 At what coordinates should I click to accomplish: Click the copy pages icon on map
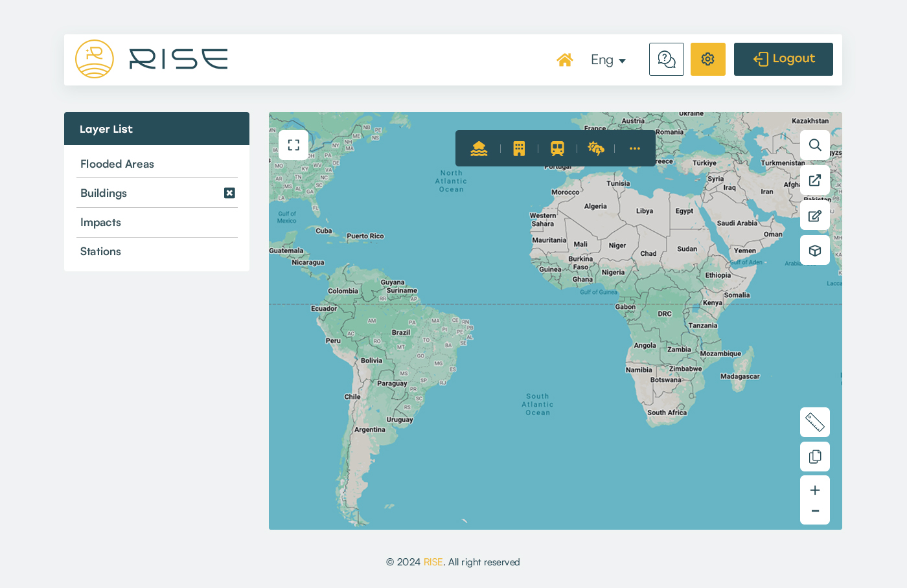pos(815,457)
